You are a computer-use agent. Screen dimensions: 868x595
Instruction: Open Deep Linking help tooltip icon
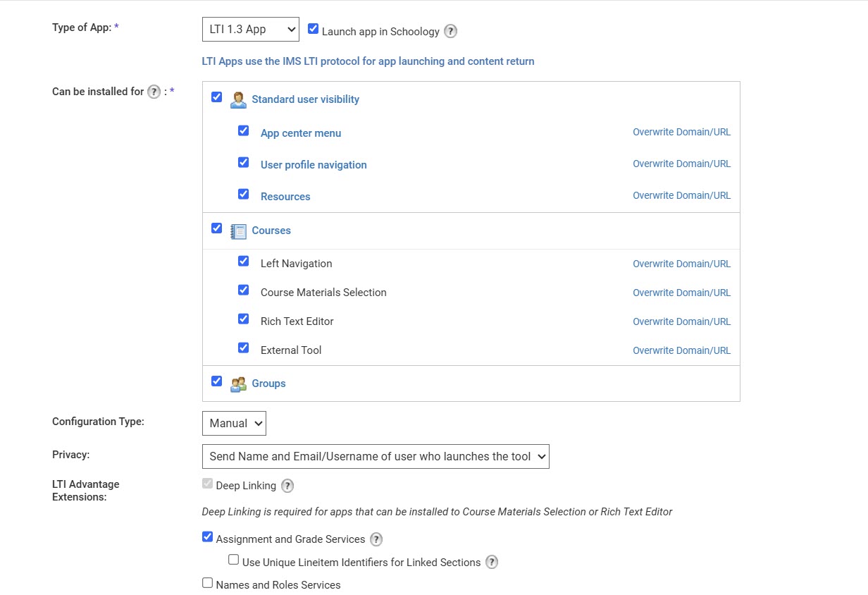(287, 486)
